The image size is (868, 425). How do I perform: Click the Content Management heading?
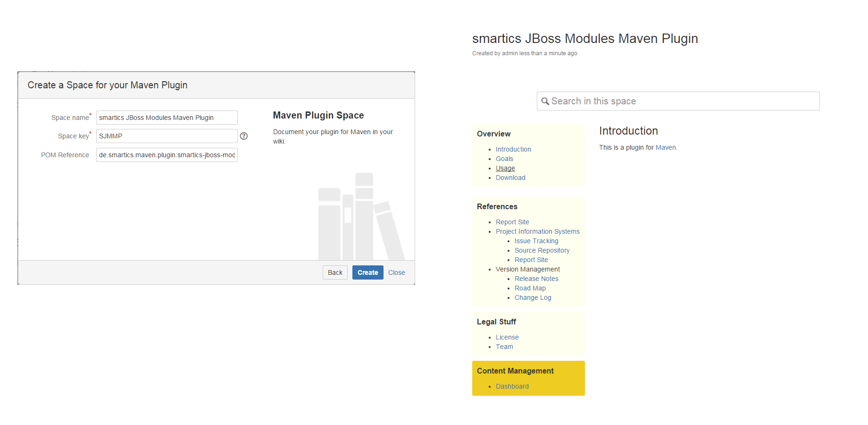click(515, 371)
